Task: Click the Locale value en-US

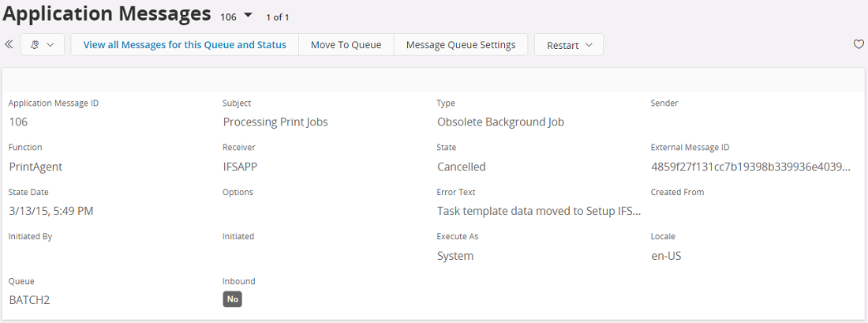Action: tap(667, 256)
